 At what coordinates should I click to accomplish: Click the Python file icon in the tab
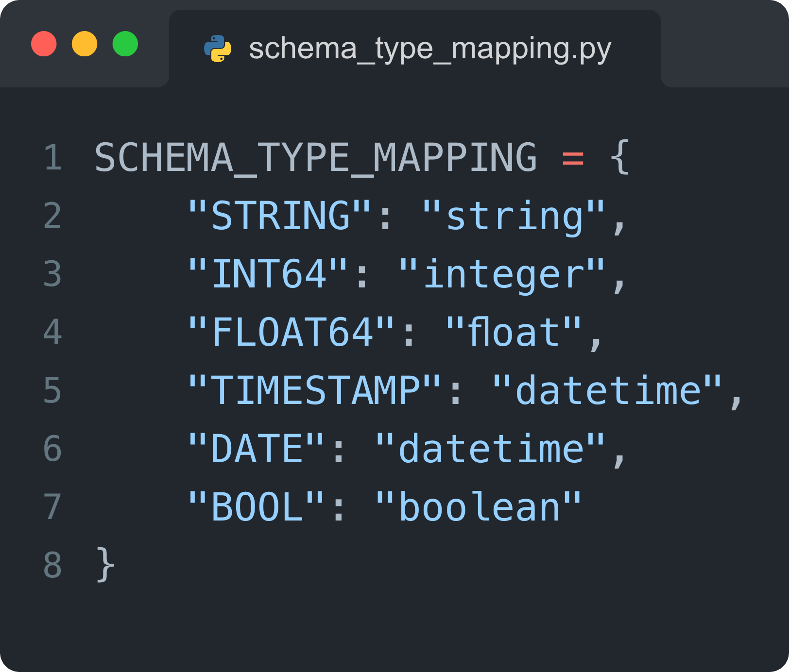(218, 49)
